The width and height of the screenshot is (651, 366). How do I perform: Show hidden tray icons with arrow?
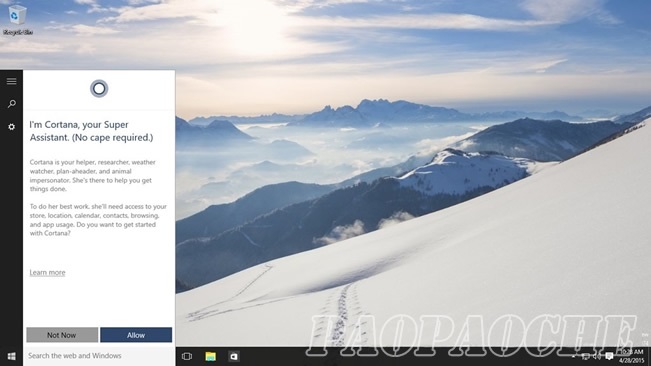pyautogui.click(x=574, y=356)
